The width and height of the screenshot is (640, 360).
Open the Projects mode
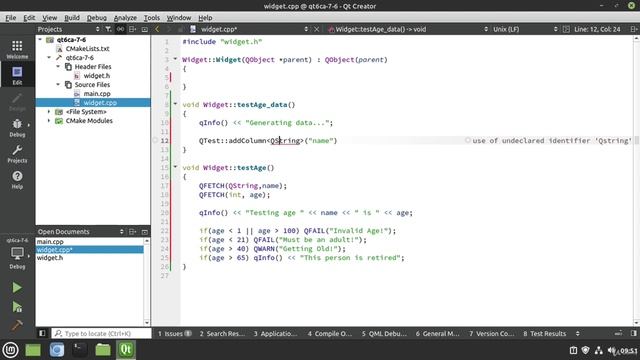tap(17, 154)
